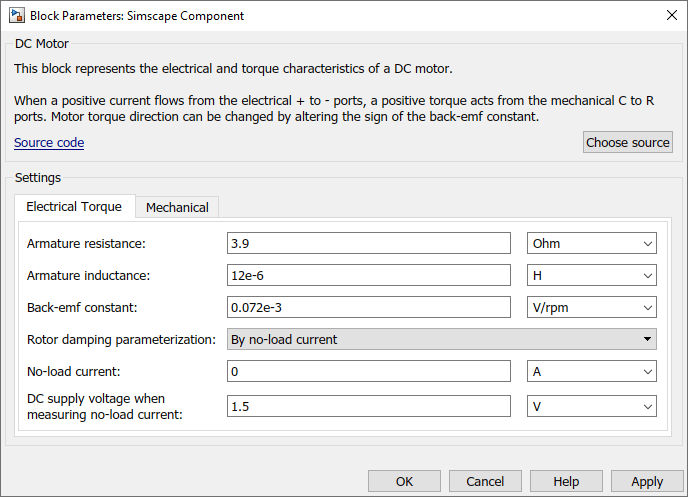Image resolution: width=688 pixels, height=497 pixels.
Task: Switch to the Mechanical tab
Action: pos(177,207)
